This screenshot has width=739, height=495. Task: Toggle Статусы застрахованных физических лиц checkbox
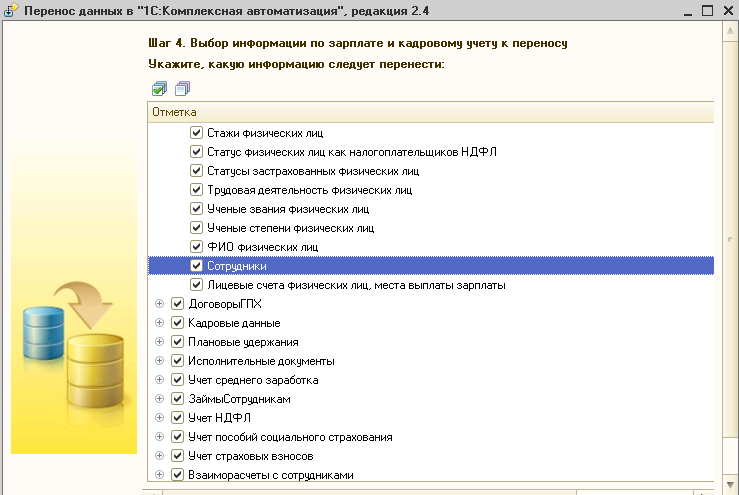coord(196,171)
